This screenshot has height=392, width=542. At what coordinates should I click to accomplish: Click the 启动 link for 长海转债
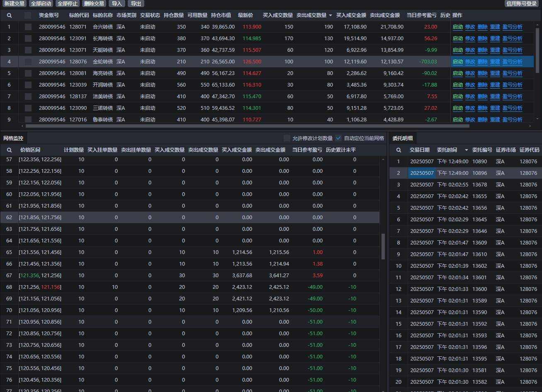457,39
